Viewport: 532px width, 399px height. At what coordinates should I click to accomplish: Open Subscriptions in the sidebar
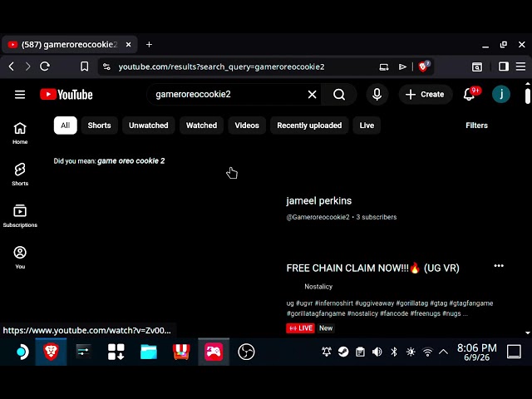20,216
